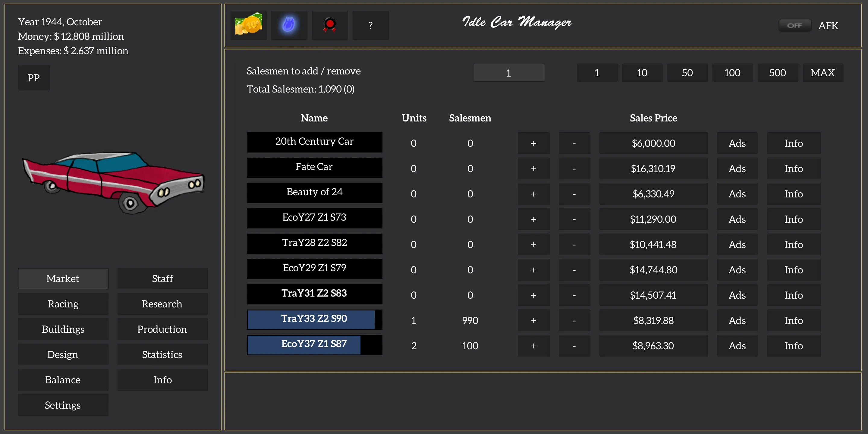Remove salesmen from EcoY37 Z1 S87

[x=574, y=346]
